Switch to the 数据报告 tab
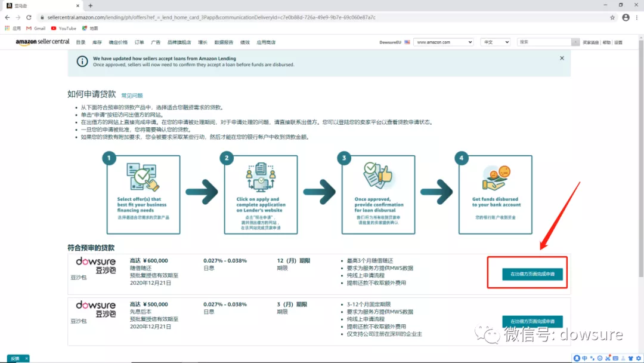Viewport: 644px width, 363px height. point(222,42)
